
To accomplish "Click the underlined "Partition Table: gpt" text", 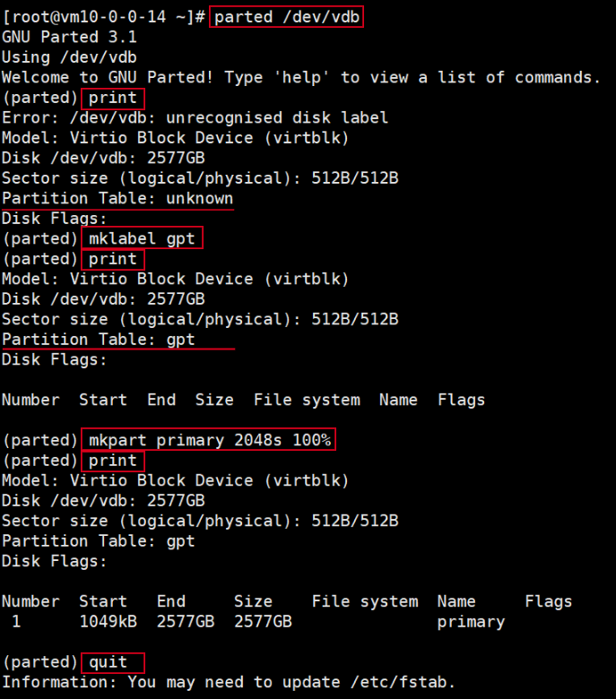I will pos(99,340).
